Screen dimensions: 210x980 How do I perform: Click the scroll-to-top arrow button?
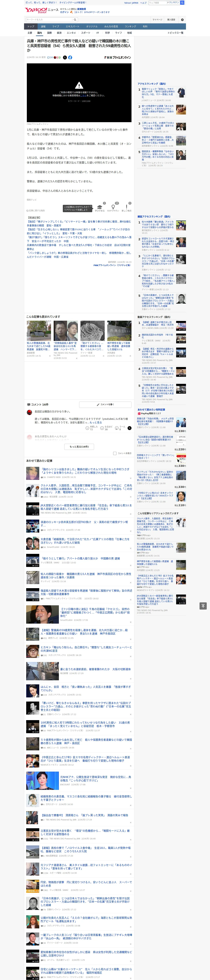(203, 606)
